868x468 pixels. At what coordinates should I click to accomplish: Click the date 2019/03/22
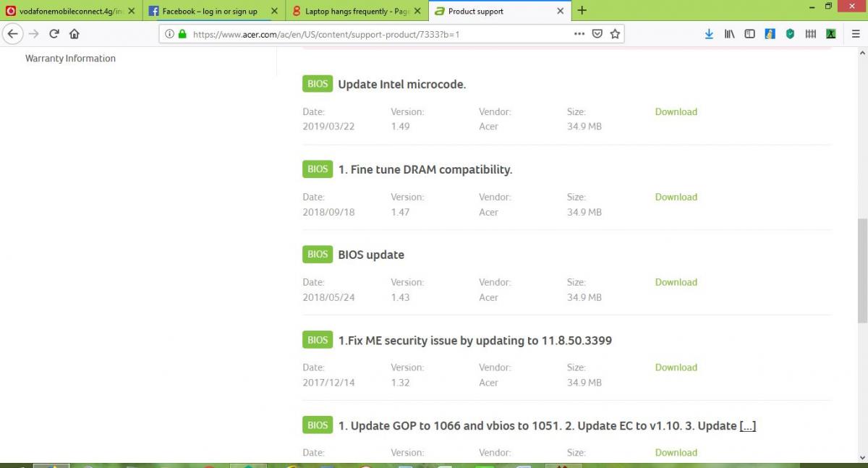coord(328,127)
